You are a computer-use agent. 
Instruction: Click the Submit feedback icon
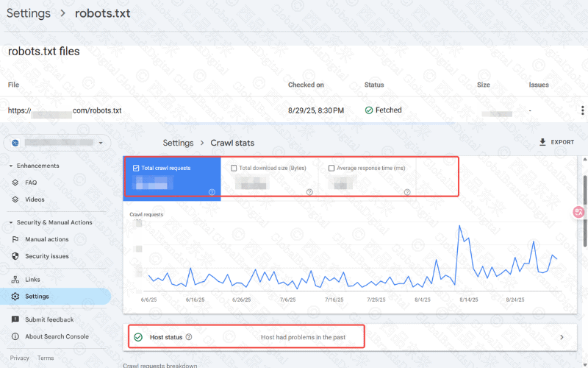[16, 319]
